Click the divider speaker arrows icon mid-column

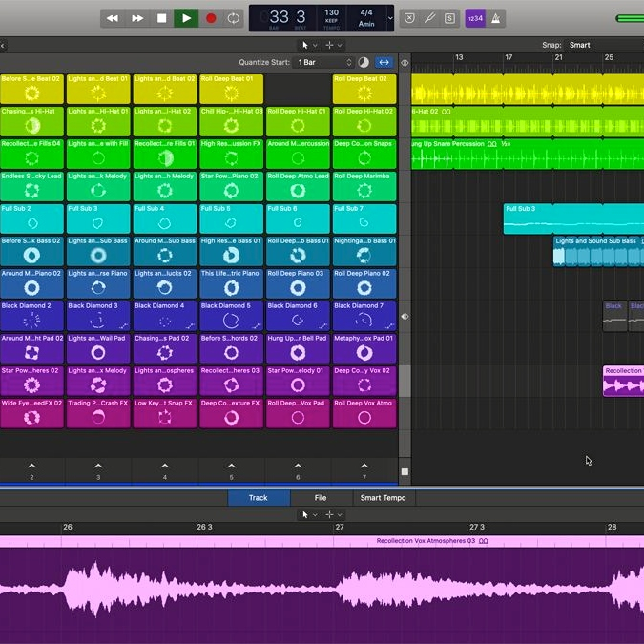click(x=405, y=316)
